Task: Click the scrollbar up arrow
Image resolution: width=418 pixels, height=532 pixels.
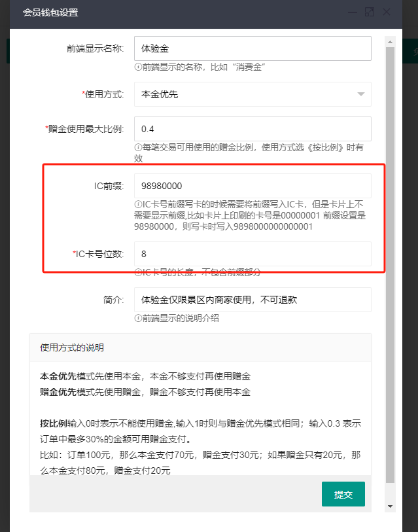Action: point(390,42)
